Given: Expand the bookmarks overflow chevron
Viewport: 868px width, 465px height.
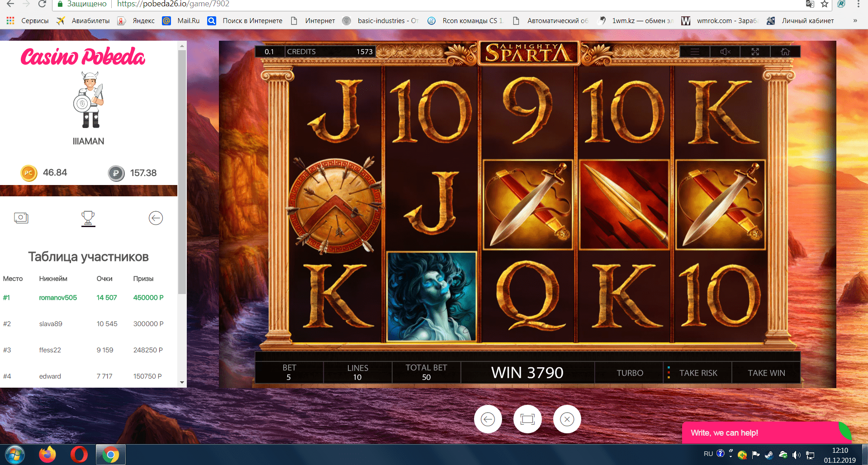Looking at the screenshot, I should [855, 21].
